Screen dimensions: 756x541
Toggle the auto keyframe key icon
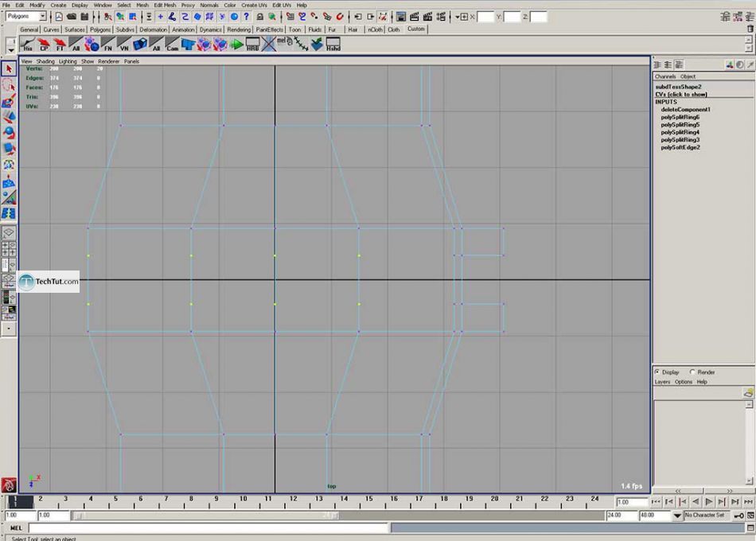(x=738, y=516)
